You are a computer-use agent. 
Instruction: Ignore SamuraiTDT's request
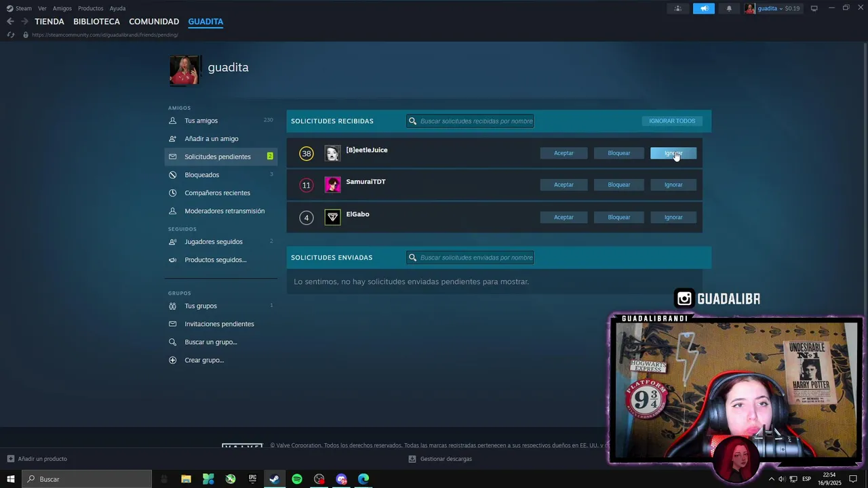tap(673, 184)
